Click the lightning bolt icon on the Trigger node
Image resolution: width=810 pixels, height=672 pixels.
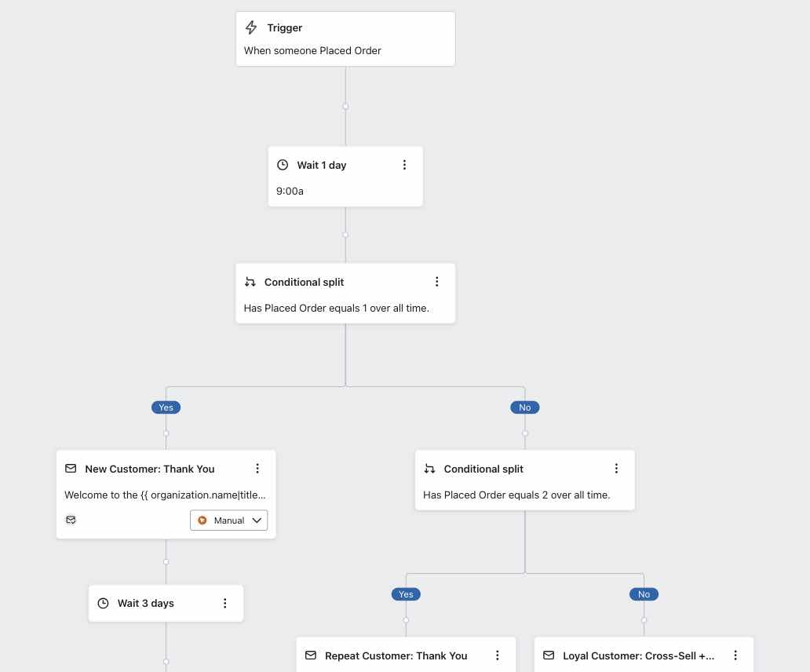pyautogui.click(x=250, y=27)
